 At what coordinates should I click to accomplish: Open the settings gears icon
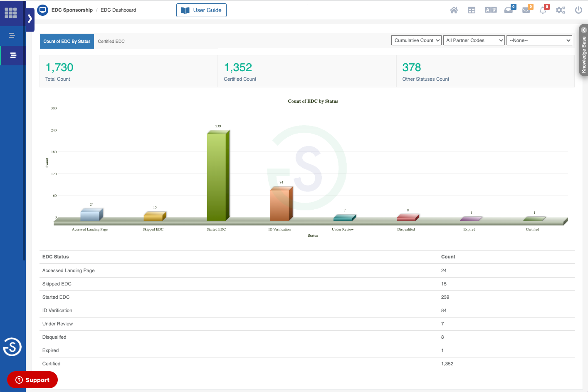pyautogui.click(x=561, y=10)
